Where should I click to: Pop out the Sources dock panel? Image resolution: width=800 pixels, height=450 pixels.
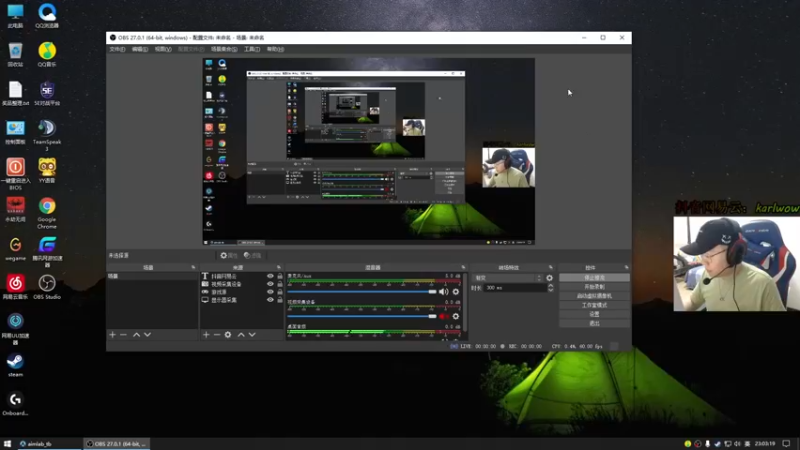(x=279, y=267)
